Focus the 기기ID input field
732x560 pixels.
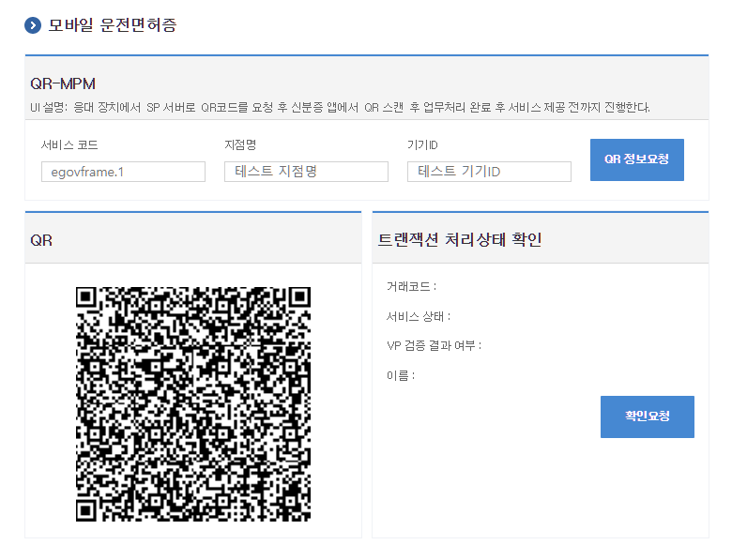pyautogui.click(x=489, y=172)
